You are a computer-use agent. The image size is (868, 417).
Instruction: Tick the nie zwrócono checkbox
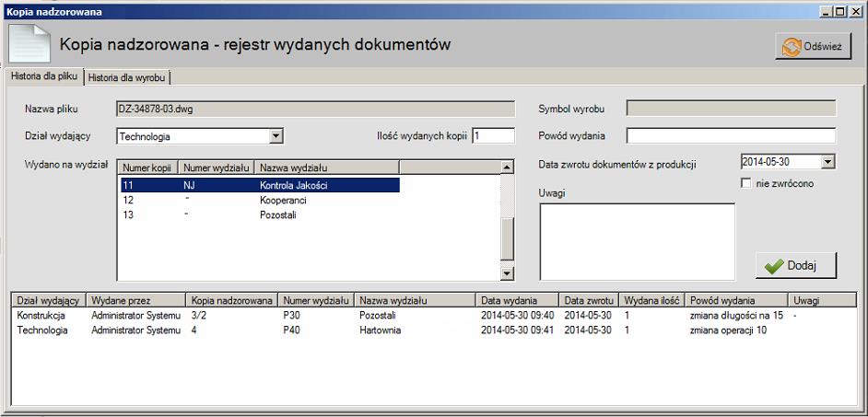(x=745, y=183)
